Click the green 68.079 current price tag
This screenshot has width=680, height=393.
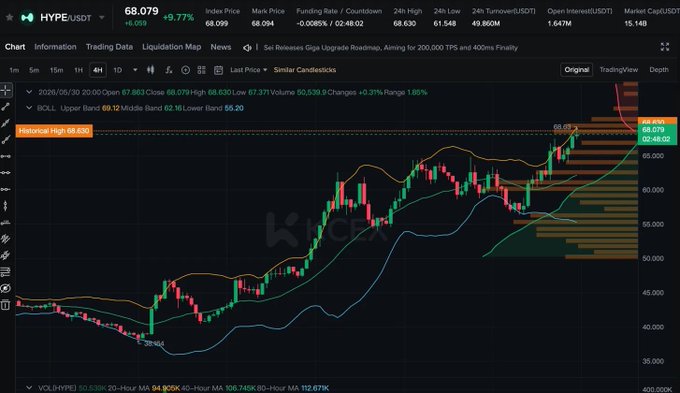[x=657, y=134]
